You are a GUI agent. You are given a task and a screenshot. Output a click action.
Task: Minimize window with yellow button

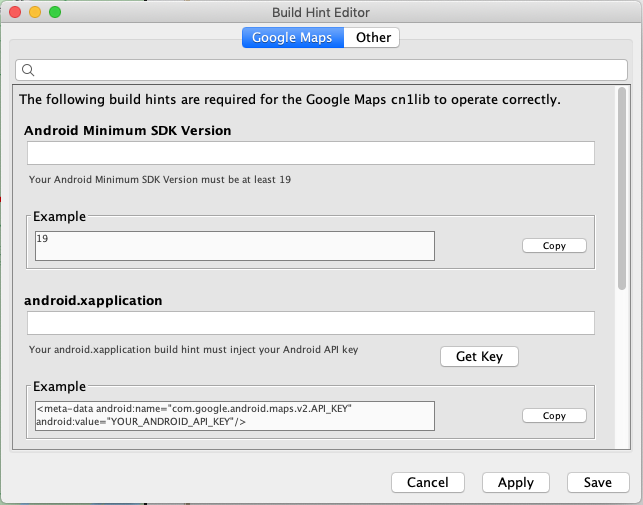pos(35,12)
